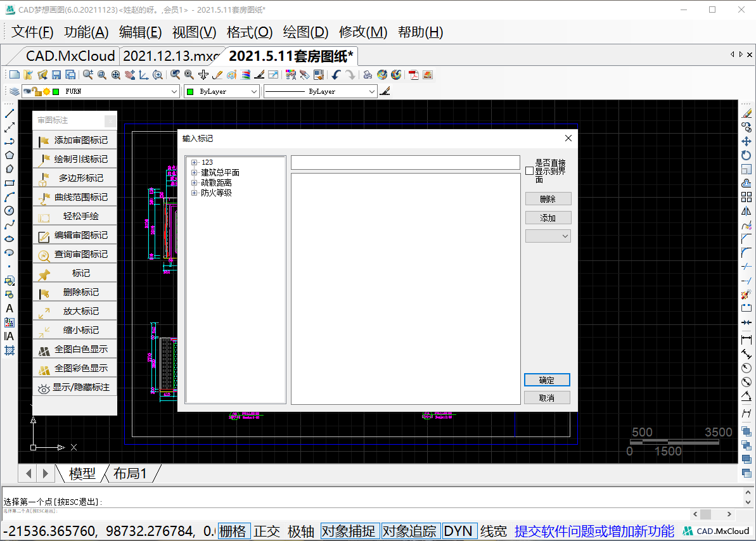
Task: Expand the 建筑总平面 tree node
Action: point(195,172)
